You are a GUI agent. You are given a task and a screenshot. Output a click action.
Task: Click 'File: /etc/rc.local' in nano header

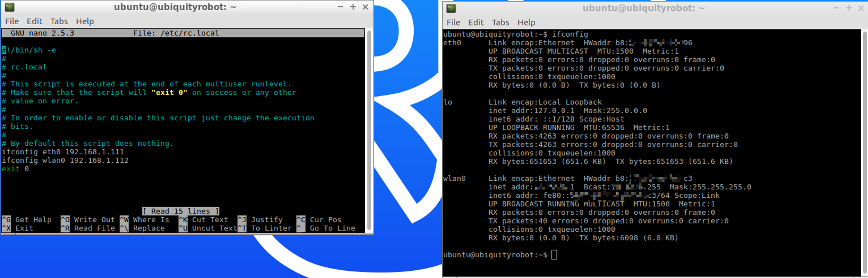pyautogui.click(x=176, y=33)
